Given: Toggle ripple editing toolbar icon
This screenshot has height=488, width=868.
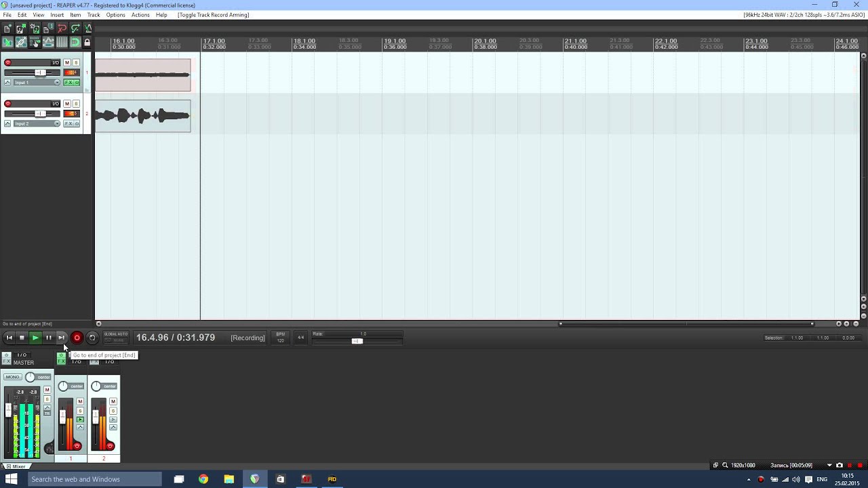Looking at the screenshot, I should tap(35, 42).
